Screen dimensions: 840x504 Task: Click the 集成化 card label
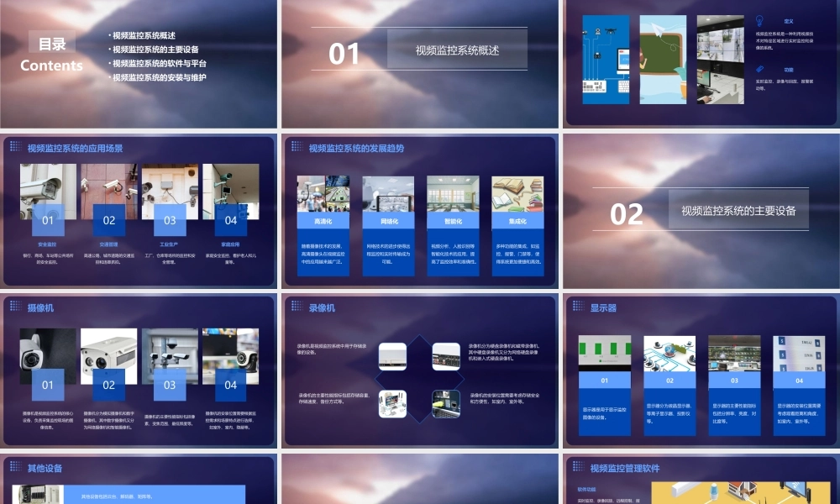pos(517,221)
